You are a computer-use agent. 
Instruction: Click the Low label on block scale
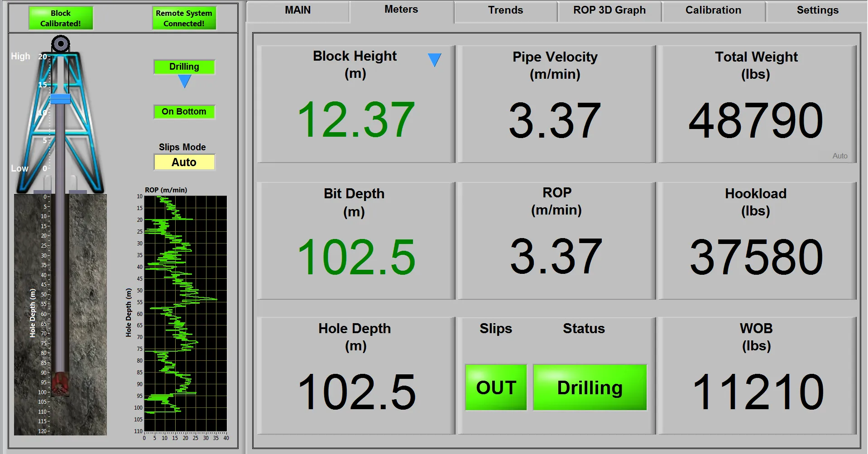tap(19, 168)
